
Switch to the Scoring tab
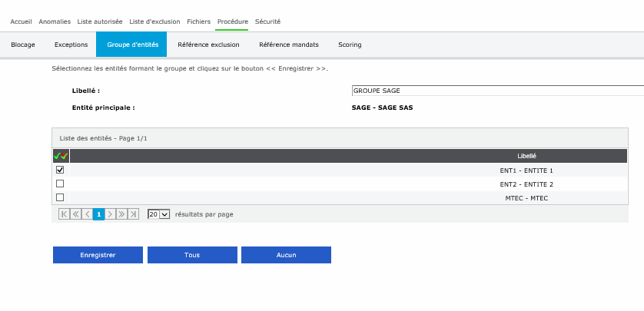[350, 45]
